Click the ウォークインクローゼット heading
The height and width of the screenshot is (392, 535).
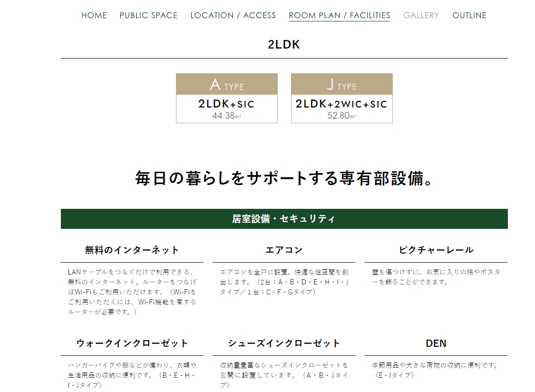click(x=133, y=343)
